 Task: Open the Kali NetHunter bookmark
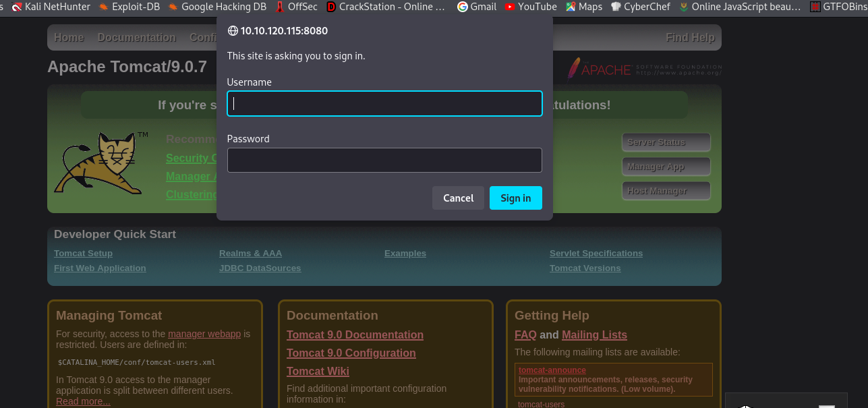click(51, 7)
